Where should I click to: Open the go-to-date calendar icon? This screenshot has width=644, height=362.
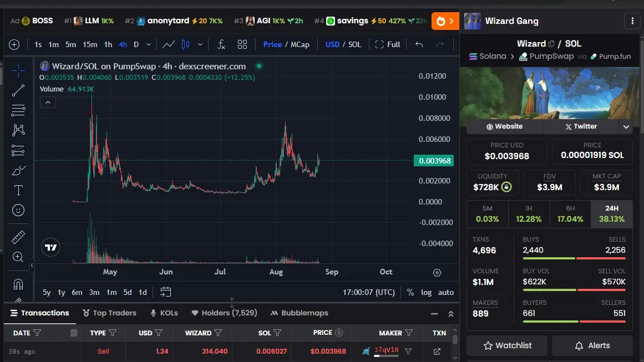point(165,292)
